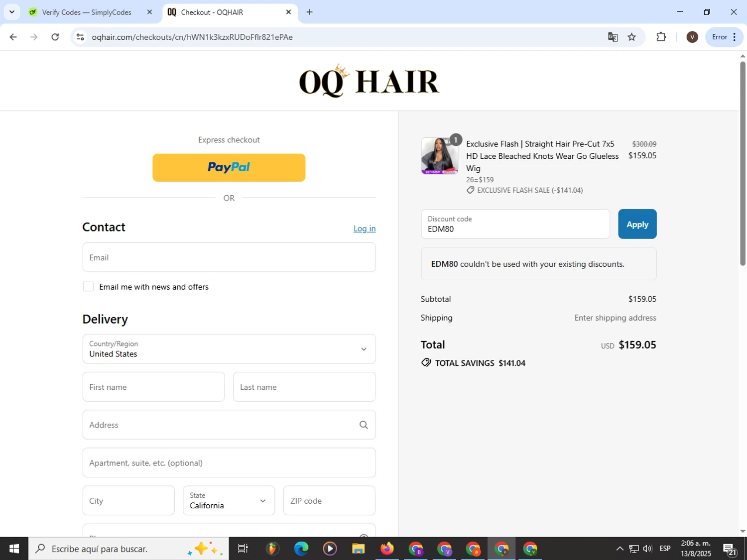Check Email me with news and offers
The width and height of the screenshot is (747, 560).
[88, 286]
